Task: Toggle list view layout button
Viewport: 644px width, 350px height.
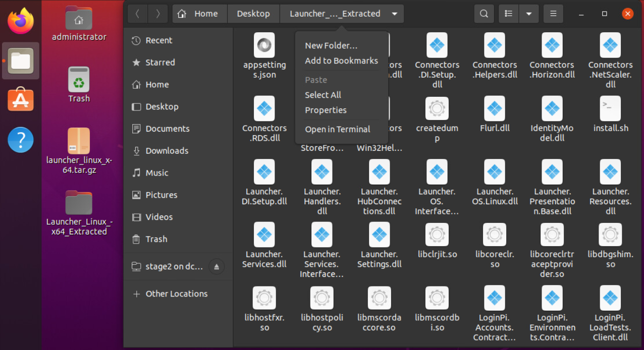Action: click(x=509, y=14)
